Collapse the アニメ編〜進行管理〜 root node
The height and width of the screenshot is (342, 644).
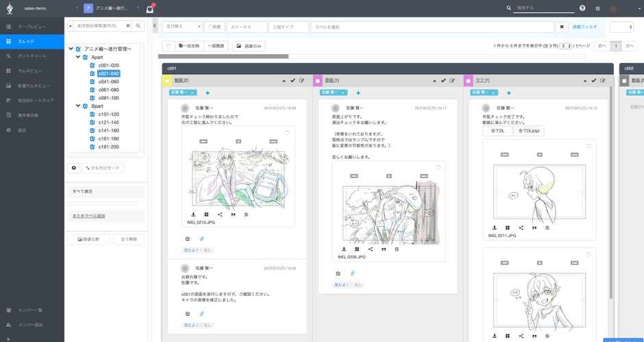pyautogui.click(x=71, y=49)
